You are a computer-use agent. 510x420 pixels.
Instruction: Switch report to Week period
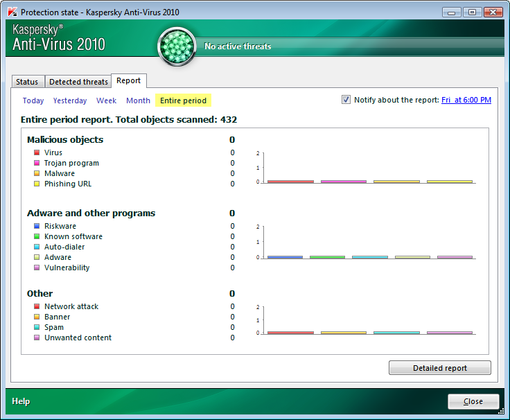[x=106, y=100]
